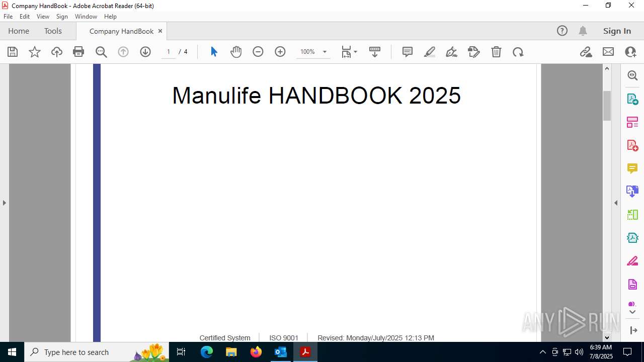This screenshot has width=644, height=362.
Task: Open Combine Files tool in right pane
Action: click(x=632, y=191)
